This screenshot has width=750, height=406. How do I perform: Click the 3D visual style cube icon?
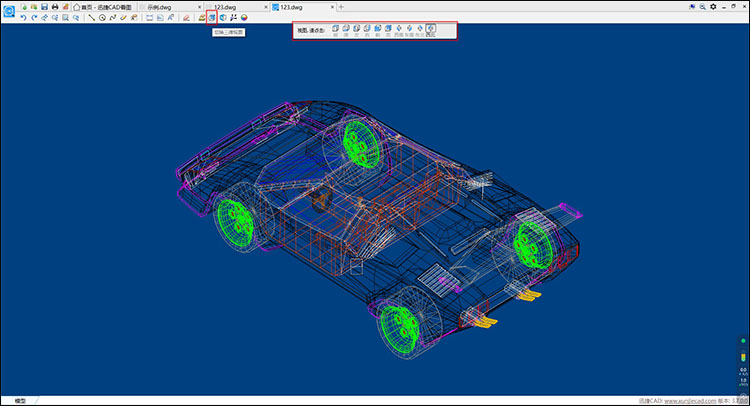(223, 18)
